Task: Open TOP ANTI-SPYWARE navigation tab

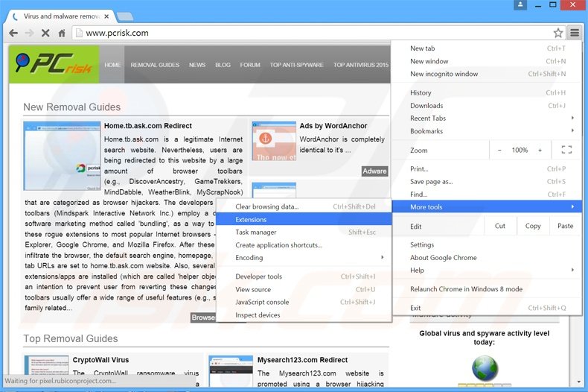Action: pos(297,65)
